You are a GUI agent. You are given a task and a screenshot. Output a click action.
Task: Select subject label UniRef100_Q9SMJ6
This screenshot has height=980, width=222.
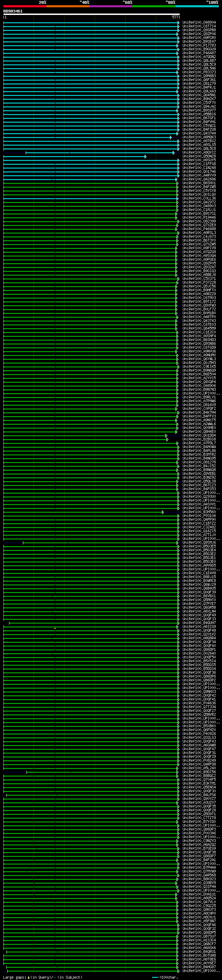coord(199,543)
